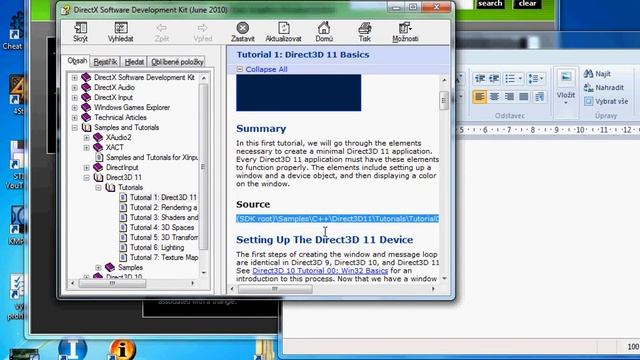Refresh page using Aktualizovat
The image size is (640, 360).
pyautogui.click(x=283, y=32)
